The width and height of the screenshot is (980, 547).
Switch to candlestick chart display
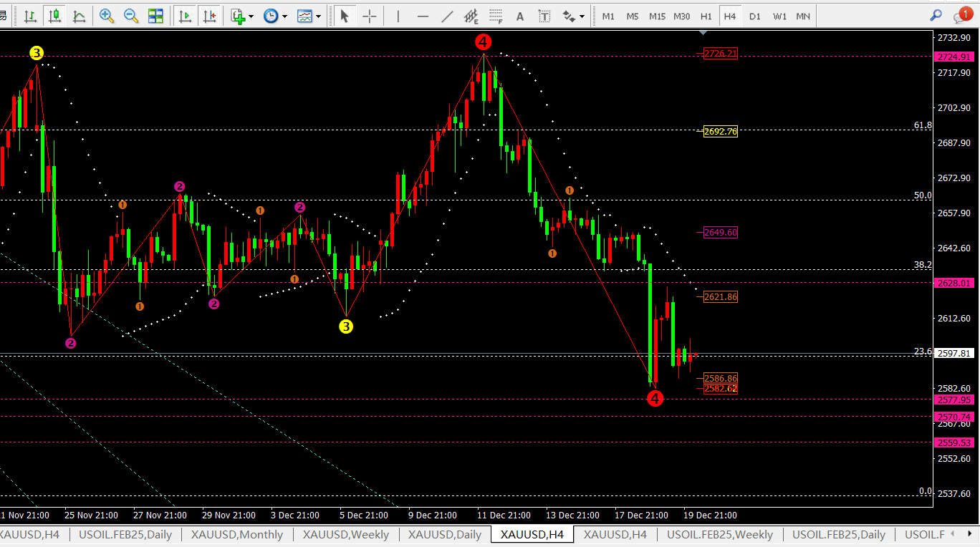[54, 16]
